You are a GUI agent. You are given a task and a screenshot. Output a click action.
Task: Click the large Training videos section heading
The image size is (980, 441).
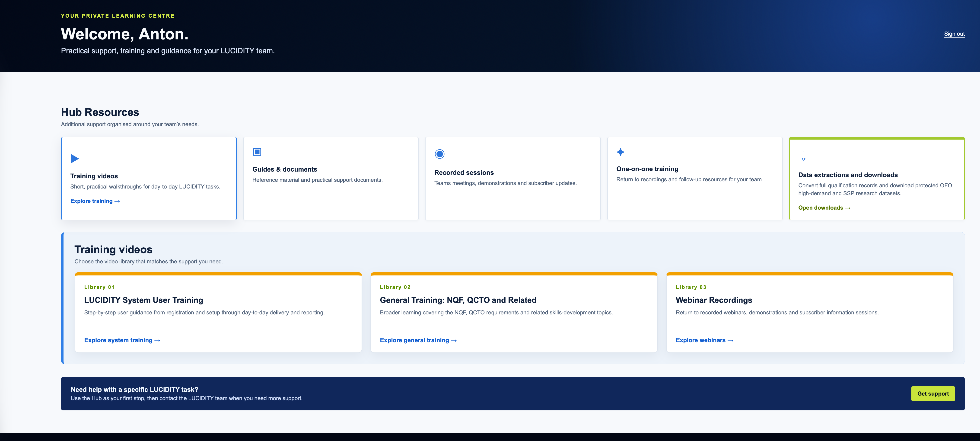[x=113, y=250]
